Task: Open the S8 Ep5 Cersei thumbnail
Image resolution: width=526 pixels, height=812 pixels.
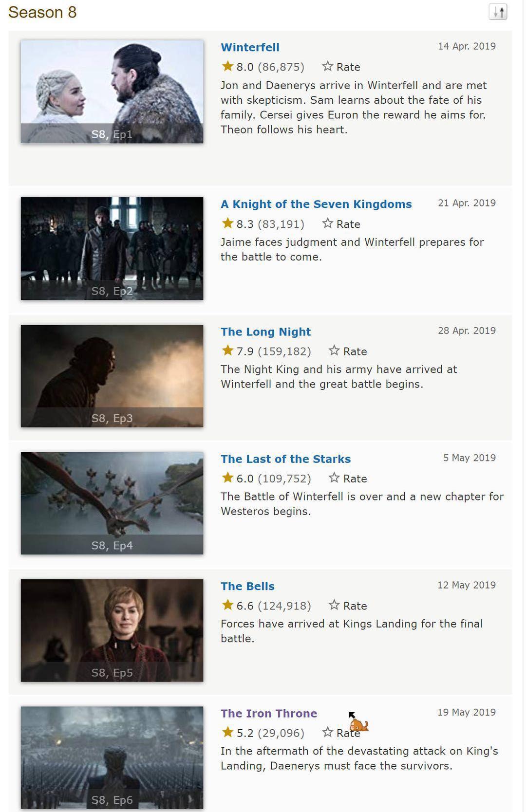Action: pyautogui.click(x=112, y=630)
